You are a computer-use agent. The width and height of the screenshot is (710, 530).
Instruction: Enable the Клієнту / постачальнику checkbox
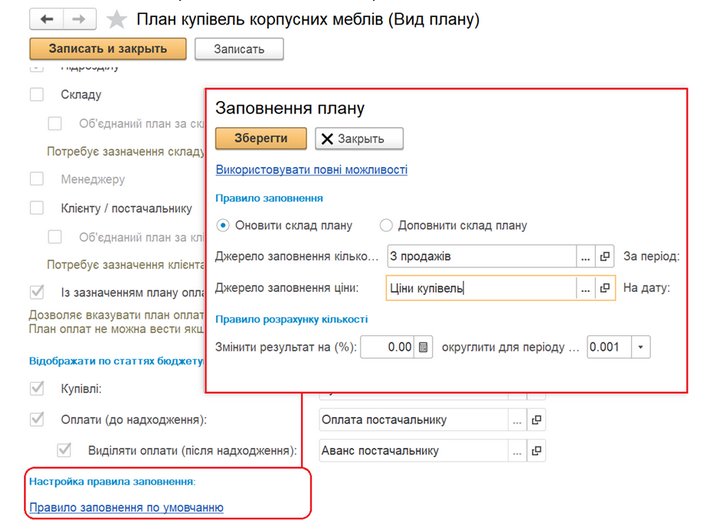(38, 208)
